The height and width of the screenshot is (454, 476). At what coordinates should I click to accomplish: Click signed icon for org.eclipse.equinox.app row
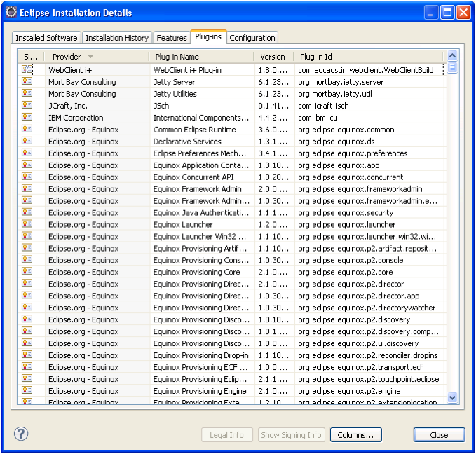tap(27, 165)
